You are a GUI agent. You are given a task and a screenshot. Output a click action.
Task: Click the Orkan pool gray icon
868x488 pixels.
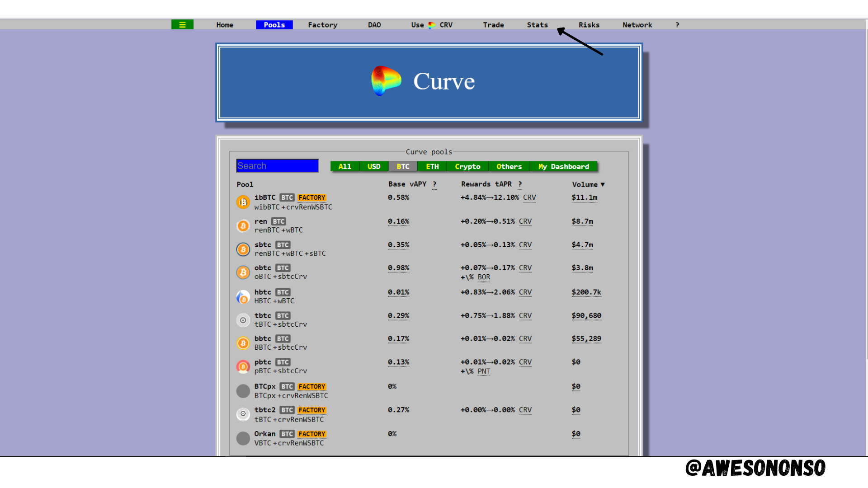pos(243,438)
